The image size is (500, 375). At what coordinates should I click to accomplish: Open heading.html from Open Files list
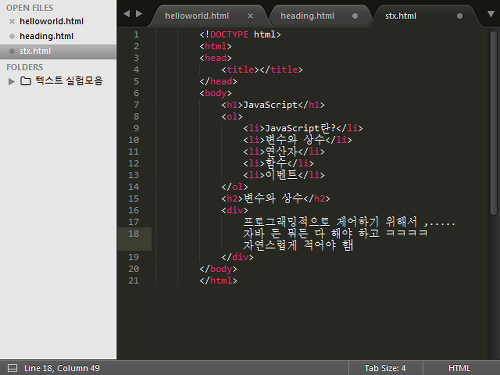point(46,36)
